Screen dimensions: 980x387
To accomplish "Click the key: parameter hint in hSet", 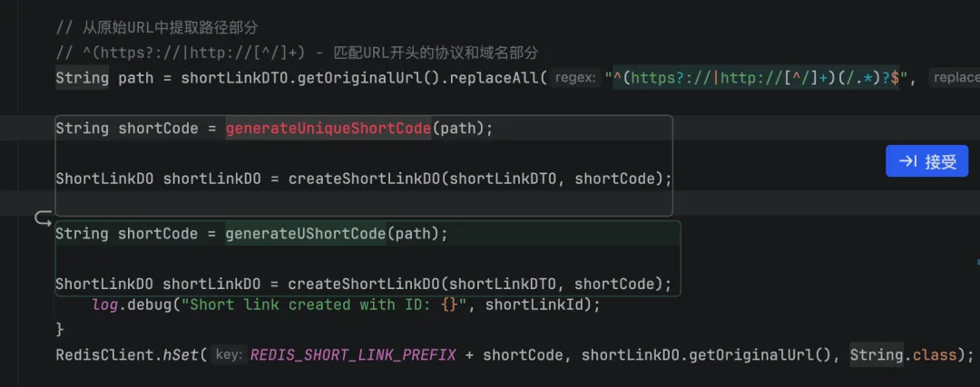I will [x=229, y=355].
